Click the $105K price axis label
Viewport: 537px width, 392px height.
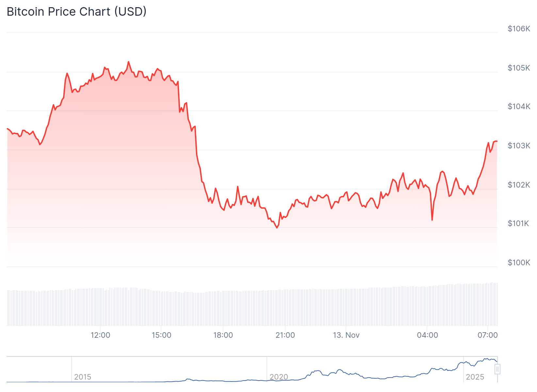pos(519,68)
